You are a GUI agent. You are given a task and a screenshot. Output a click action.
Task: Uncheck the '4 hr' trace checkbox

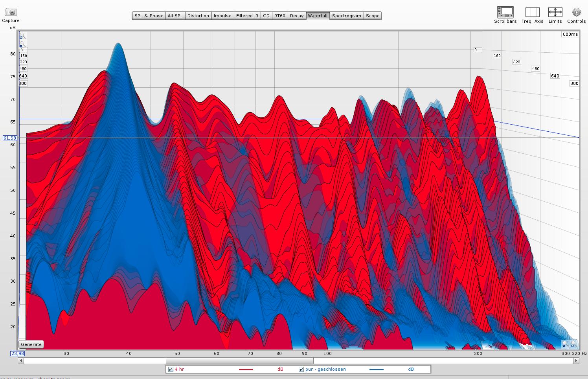pos(171,369)
